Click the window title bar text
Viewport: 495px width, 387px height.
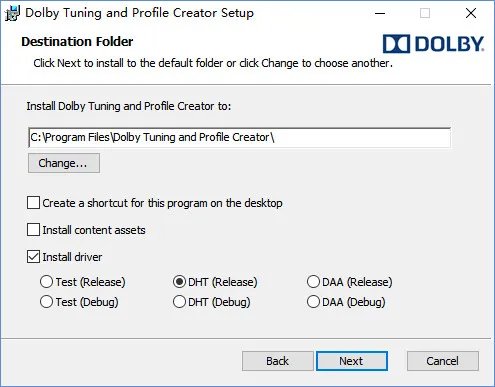[x=139, y=13]
